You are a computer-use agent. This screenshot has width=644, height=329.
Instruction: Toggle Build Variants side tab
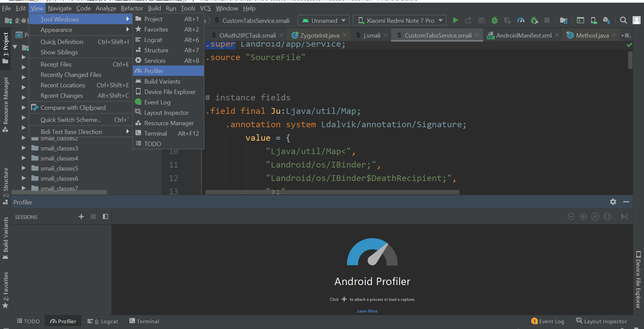click(x=5, y=238)
